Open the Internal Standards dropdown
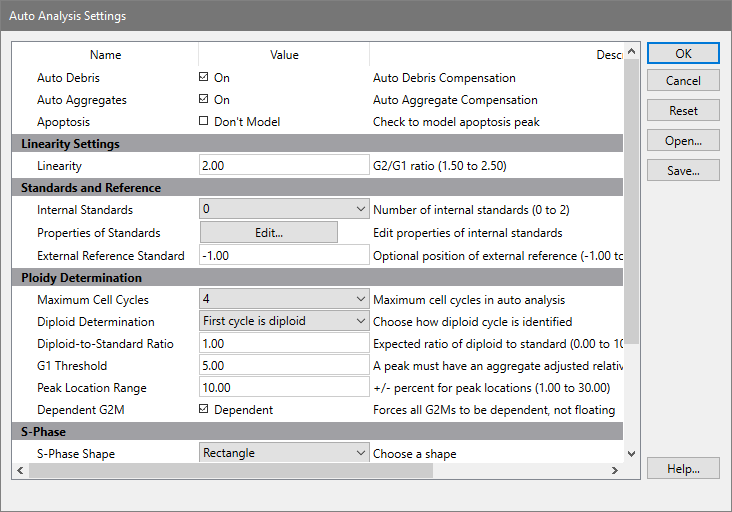732x512 pixels. click(x=284, y=209)
